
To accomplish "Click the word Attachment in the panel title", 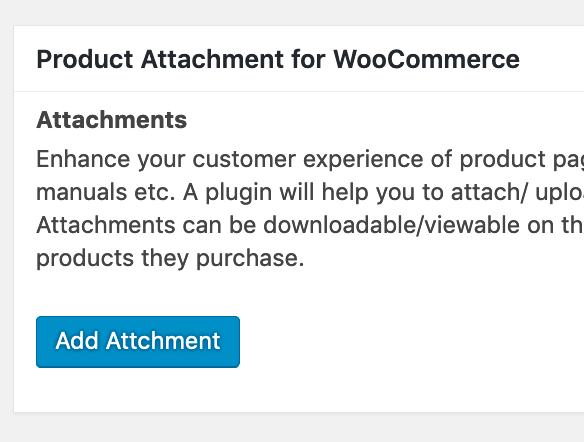I will point(212,59).
